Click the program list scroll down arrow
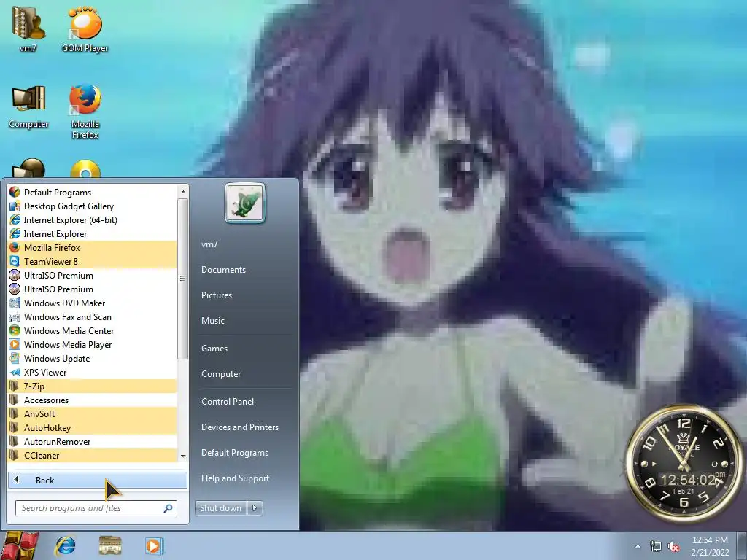The height and width of the screenshot is (560, 747). [183, 456]
